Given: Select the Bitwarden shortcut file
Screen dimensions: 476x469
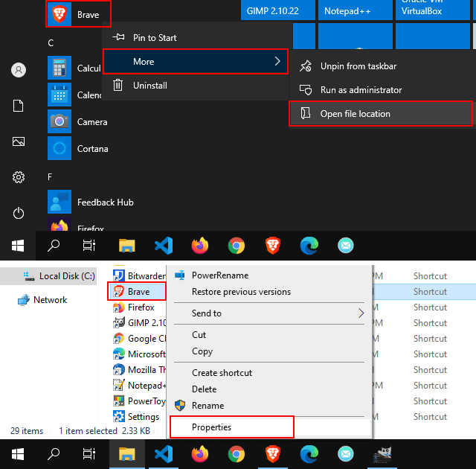Looking at the screenshot, I should (139, 275).
